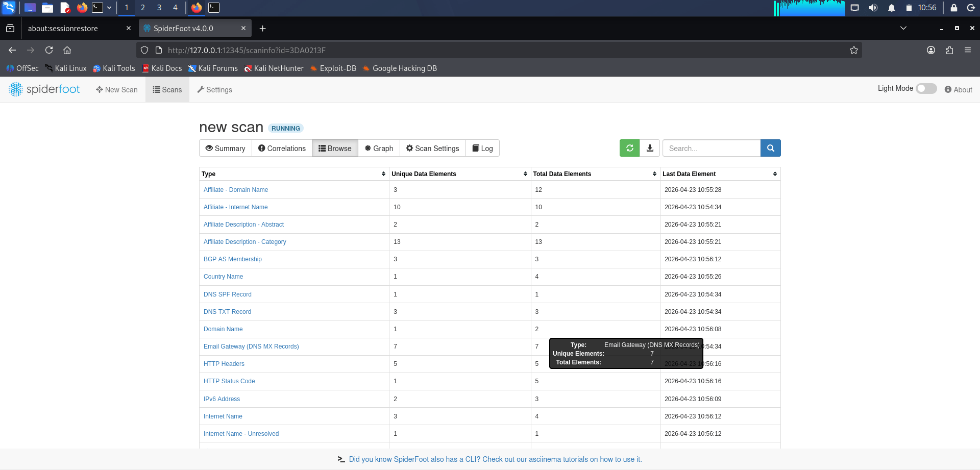Click the green refresh scan data button

(x=630, y=148)
